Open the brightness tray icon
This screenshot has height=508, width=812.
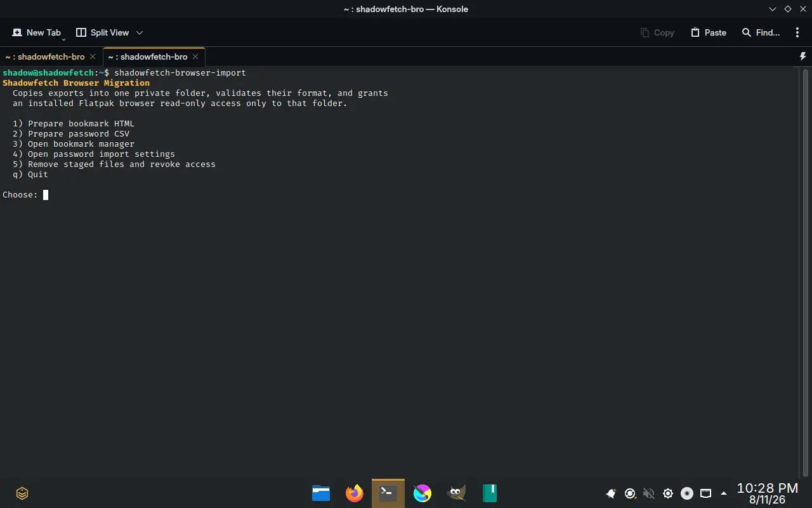pos(668,493)
